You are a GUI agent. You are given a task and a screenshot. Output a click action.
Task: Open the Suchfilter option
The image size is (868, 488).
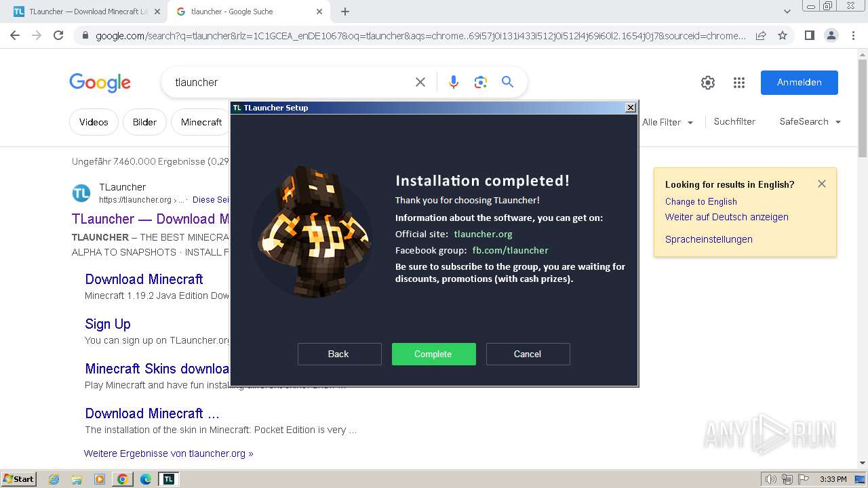point(734,121)
